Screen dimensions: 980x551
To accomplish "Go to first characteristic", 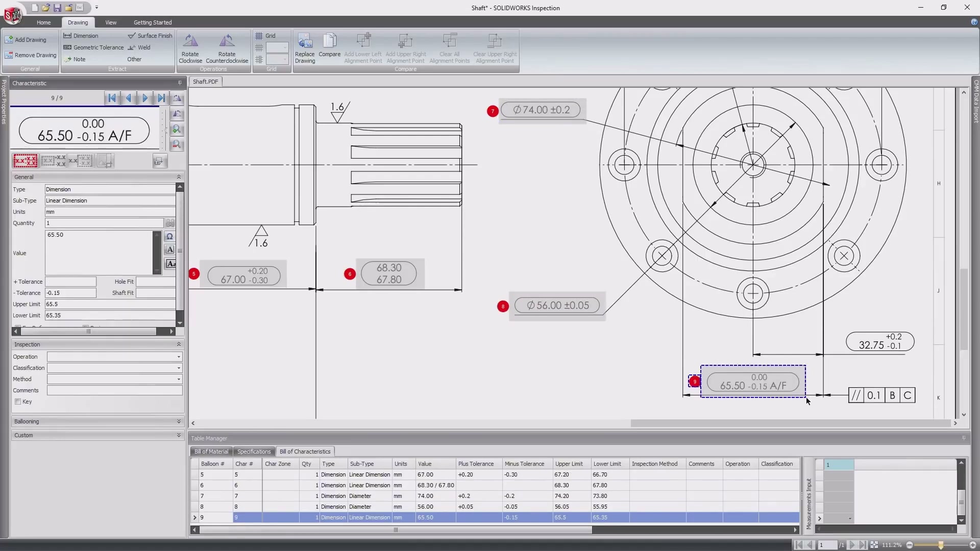I will [x=112, y=98].
